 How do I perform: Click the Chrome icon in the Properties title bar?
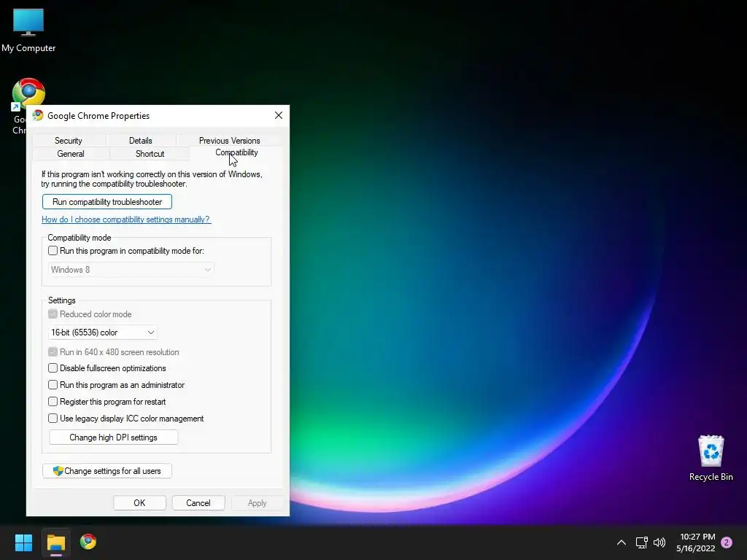point(38,116)
